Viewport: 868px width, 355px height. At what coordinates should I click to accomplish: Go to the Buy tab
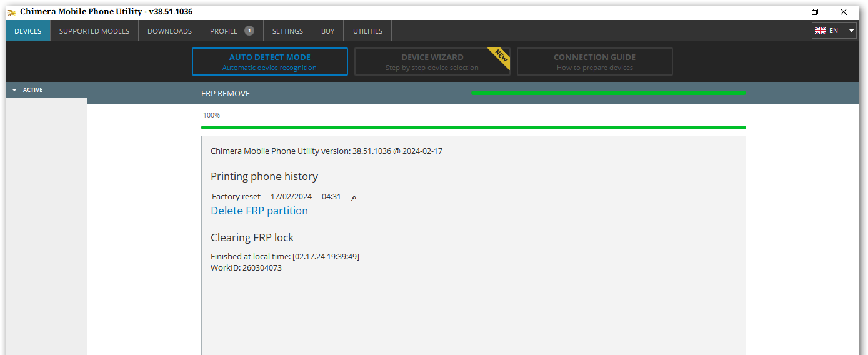tap(328, 31)
